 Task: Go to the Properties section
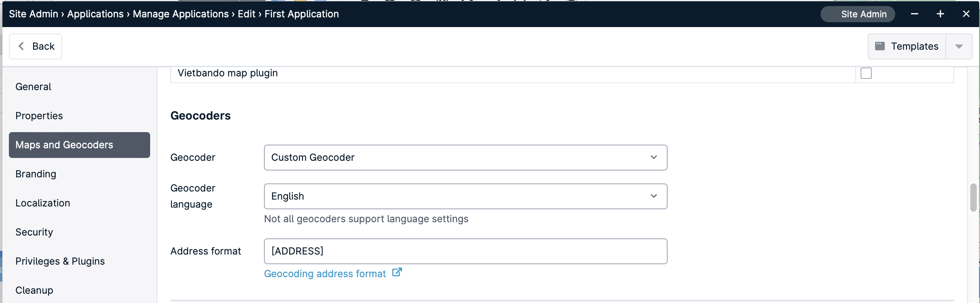point(39,116)
